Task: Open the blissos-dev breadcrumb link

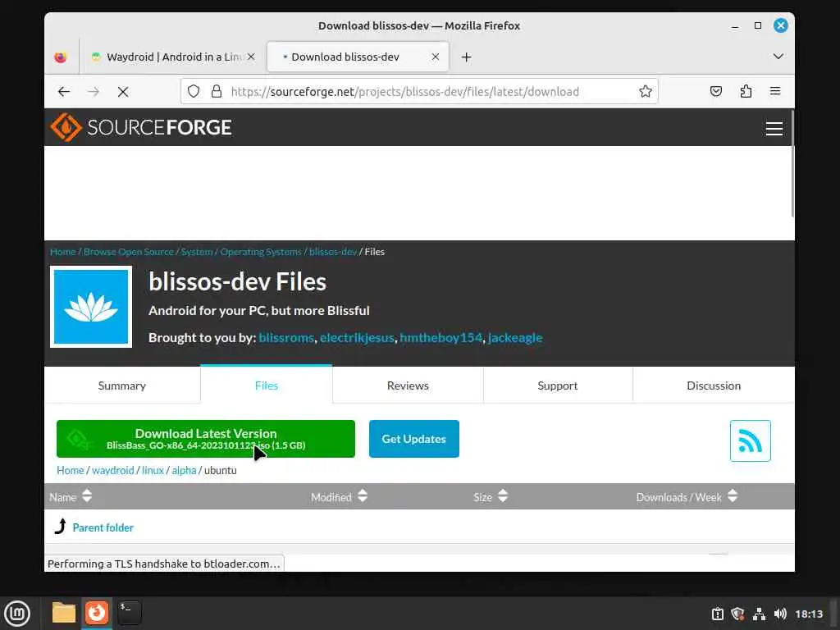Action: point(333,252)
